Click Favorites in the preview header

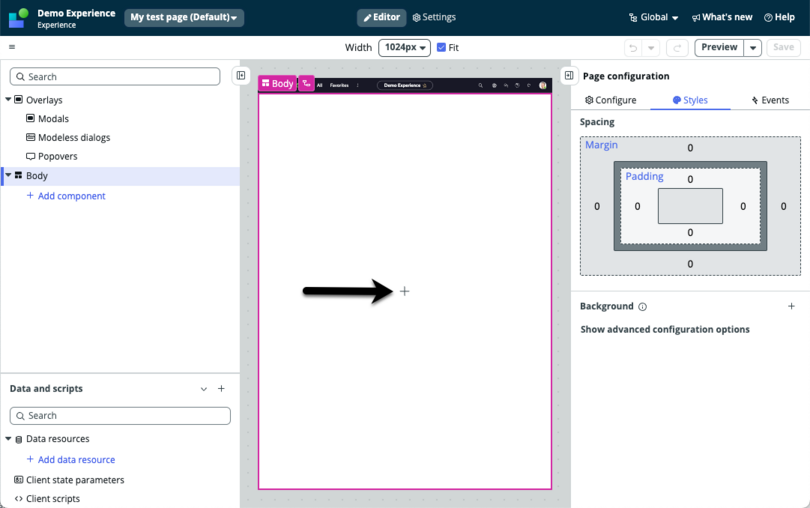[339, 85]
